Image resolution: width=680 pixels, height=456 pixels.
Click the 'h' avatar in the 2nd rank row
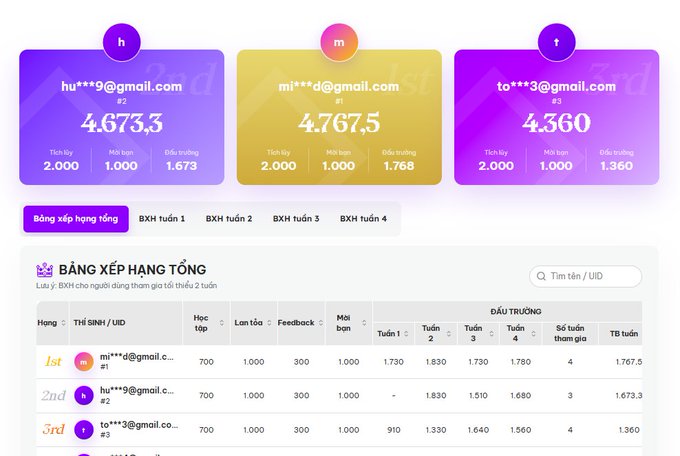click(x=84, y=396)
